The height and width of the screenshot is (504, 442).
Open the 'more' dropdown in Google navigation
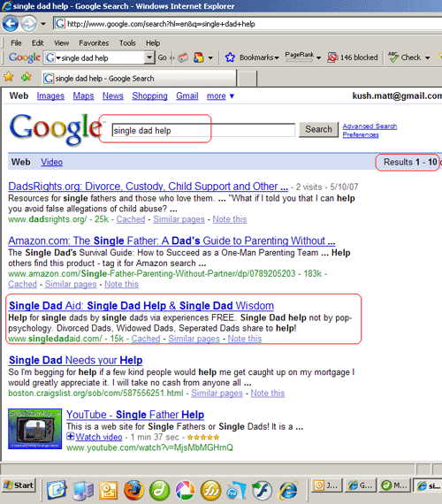click(x=220, y=95)
